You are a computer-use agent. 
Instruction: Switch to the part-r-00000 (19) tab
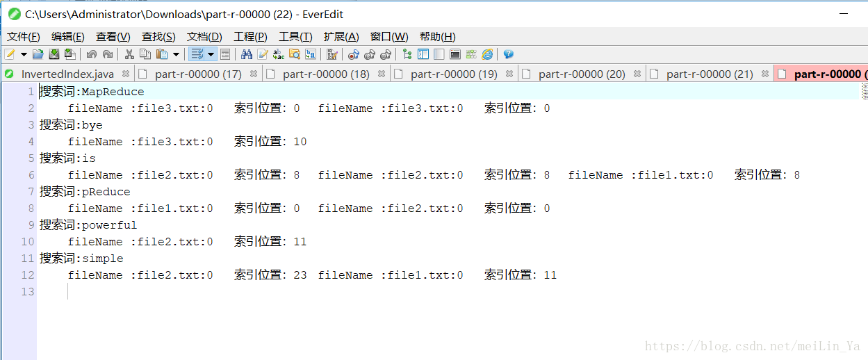click(x=454, y=74)
